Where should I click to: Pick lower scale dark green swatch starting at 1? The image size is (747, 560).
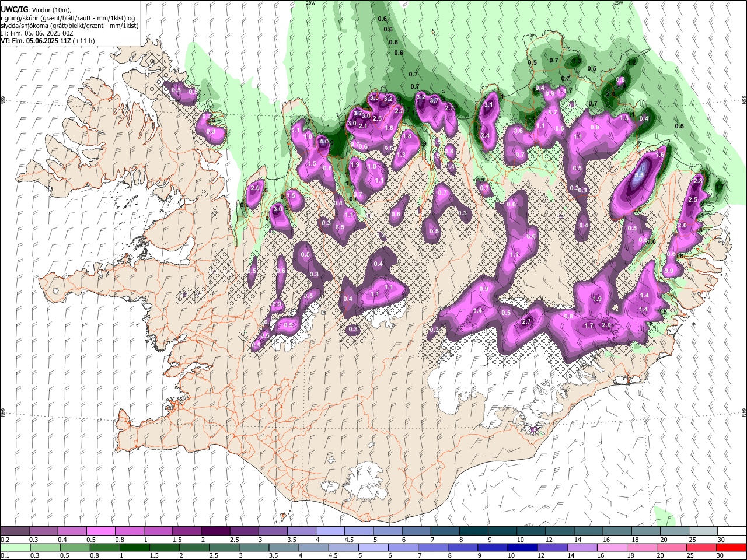pyautogui.click(x=134, y=547)
